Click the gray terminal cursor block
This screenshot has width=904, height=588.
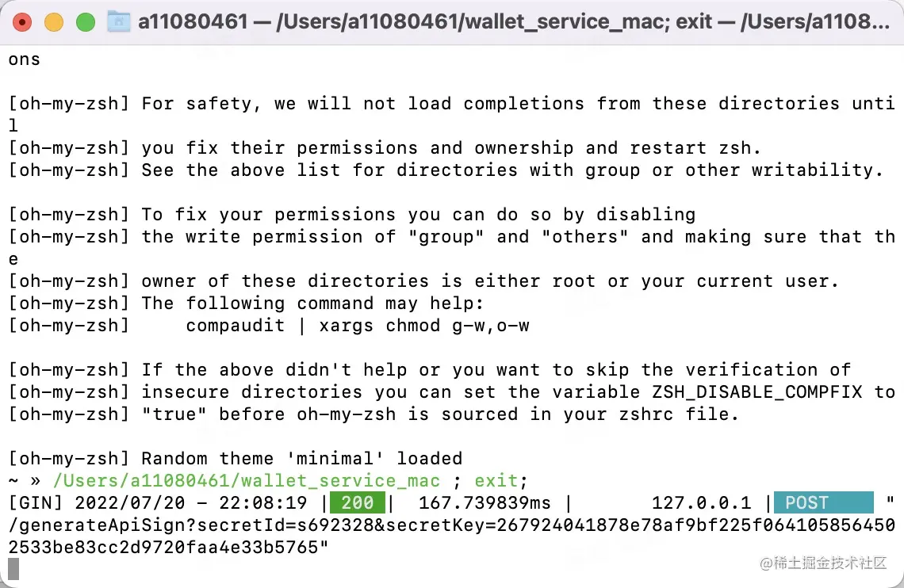pos(13,569)
